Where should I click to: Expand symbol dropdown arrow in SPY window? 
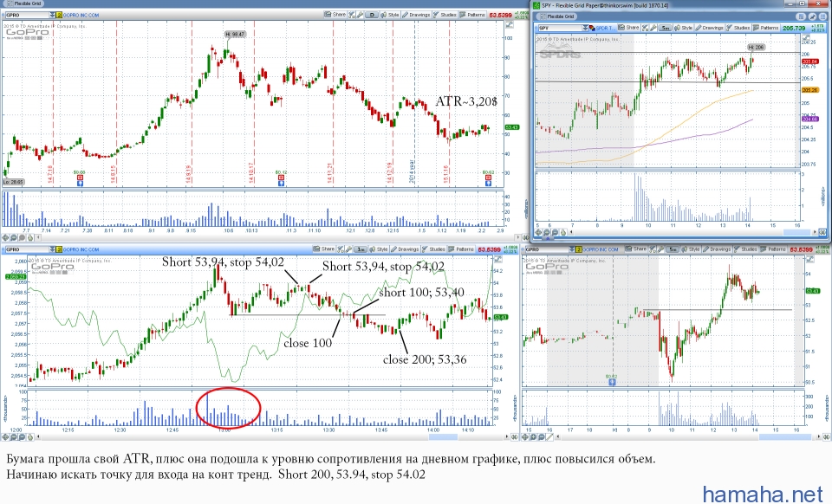[x=586, y=28]
